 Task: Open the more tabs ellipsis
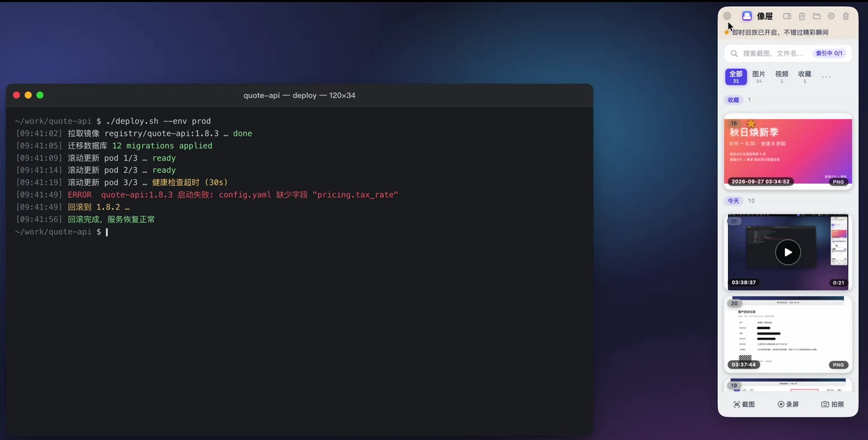[x=826, y=77]
